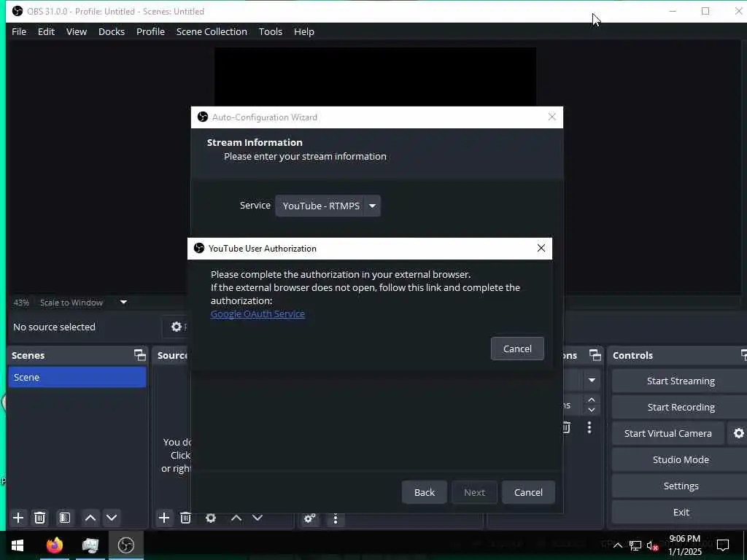
Task: Open scene filters icon in the Scenes panel
Action: tap(65, 518)
